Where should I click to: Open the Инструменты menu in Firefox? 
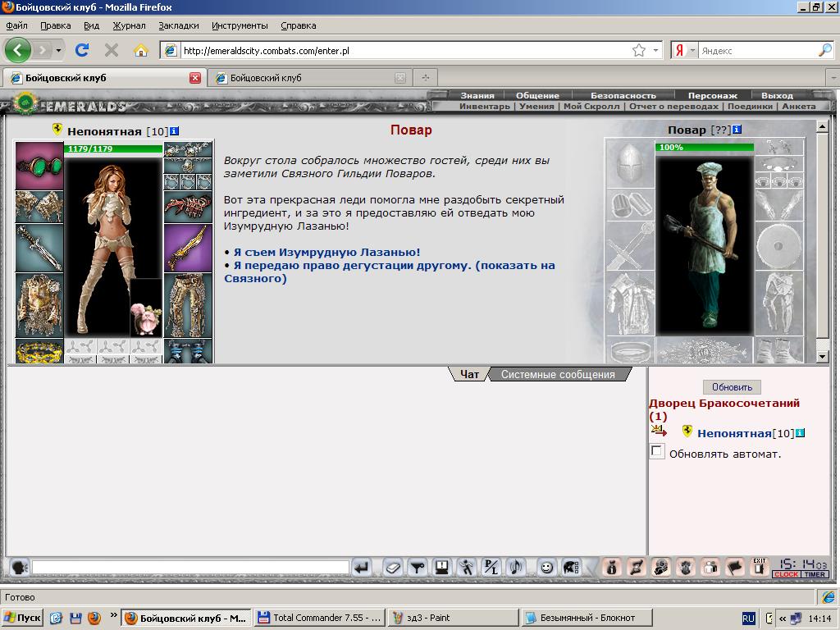click(x=240, y=25)
